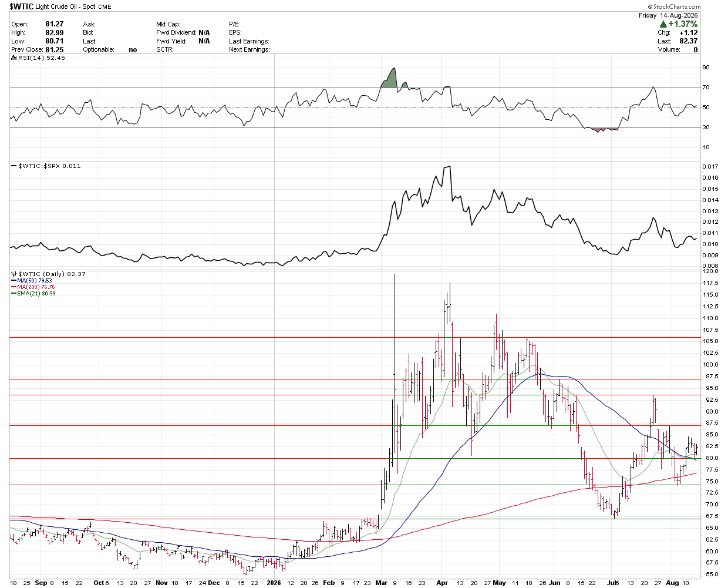The image size is (728, 588).
Task: Click the blue dash of MA(50) legend
Action: (x=13, y=281)
